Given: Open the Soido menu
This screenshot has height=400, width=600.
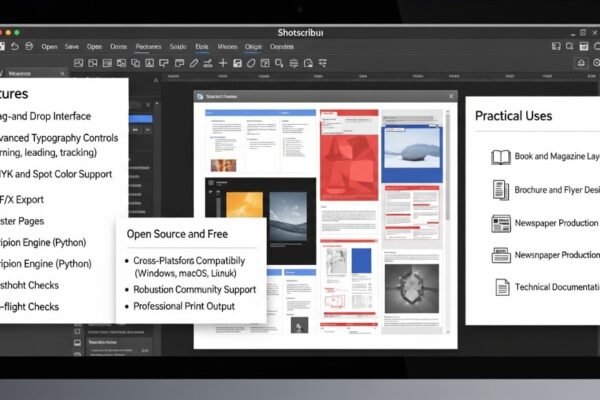Looking at the screenshot, I should 178,47.
